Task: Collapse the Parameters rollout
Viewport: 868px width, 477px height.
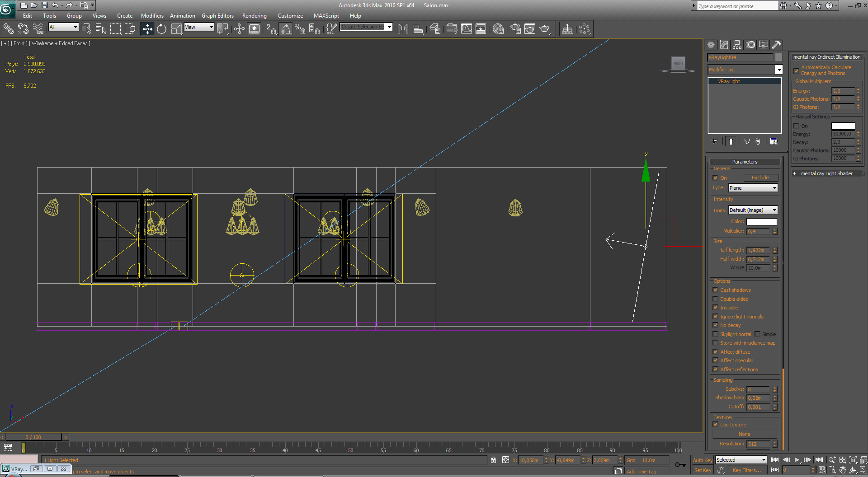Action: (x=745, y=162)
